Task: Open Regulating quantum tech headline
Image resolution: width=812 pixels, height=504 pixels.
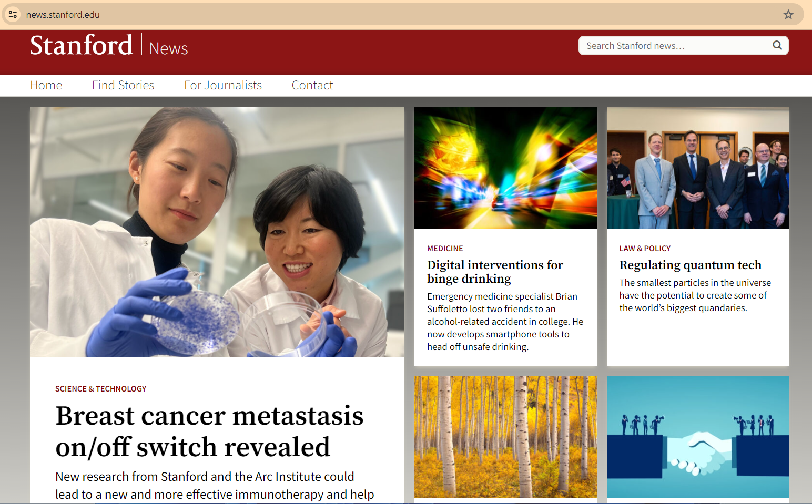Action: point(691,265)
